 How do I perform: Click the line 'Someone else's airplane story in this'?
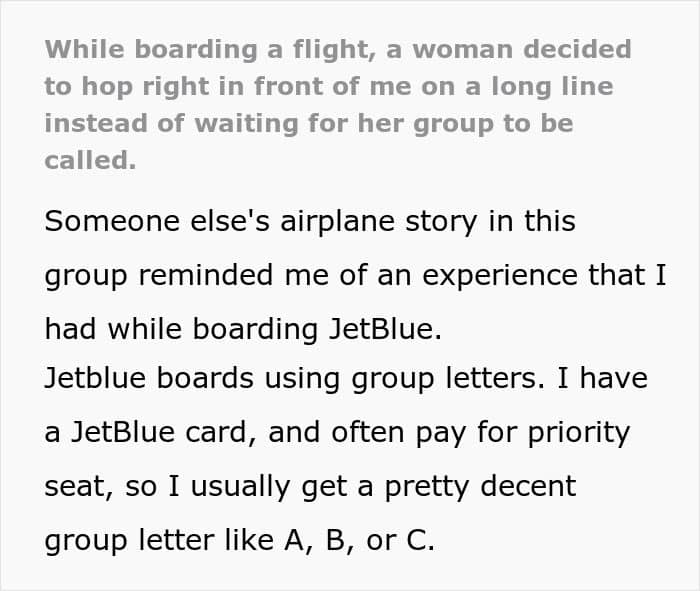310,222
